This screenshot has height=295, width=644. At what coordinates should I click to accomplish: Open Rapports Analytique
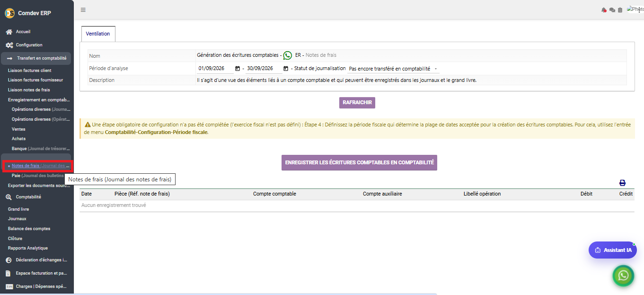tap(28, 248)
